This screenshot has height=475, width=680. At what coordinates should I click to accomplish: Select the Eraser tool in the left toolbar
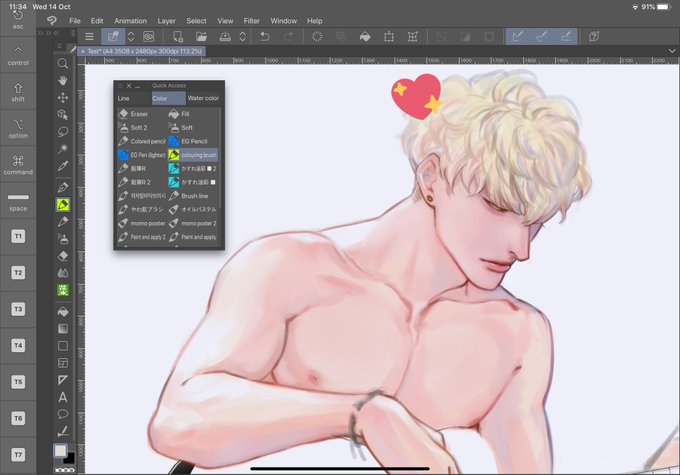coord(63,256)
